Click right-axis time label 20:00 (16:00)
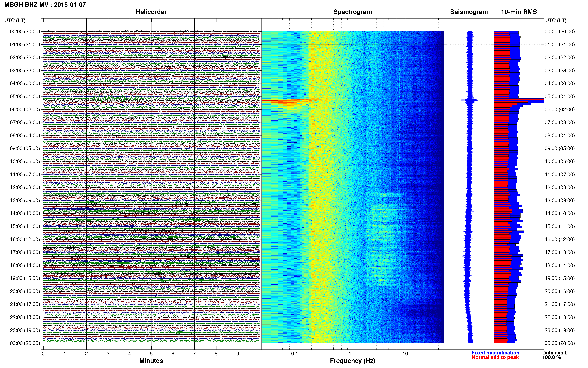This screenshot has height=368, width=588. click(560, 291)
